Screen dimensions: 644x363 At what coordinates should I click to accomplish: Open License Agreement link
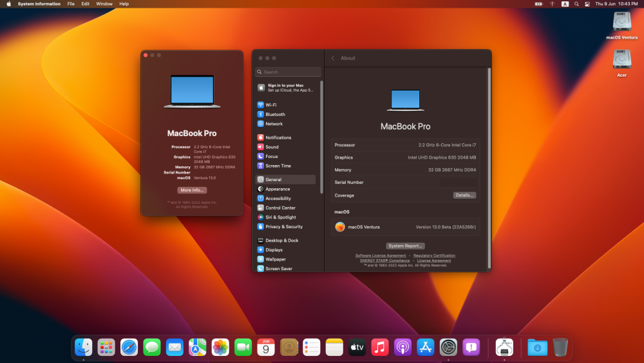pos(433,260)
